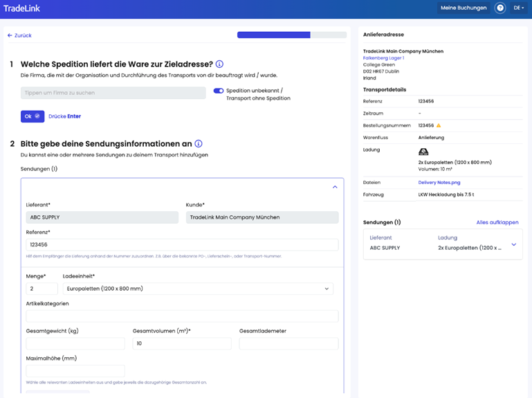Collapse the shipment card with chevron up
Image resolution: width=532 pixels, height=398 pixels.
coord(335,187)
